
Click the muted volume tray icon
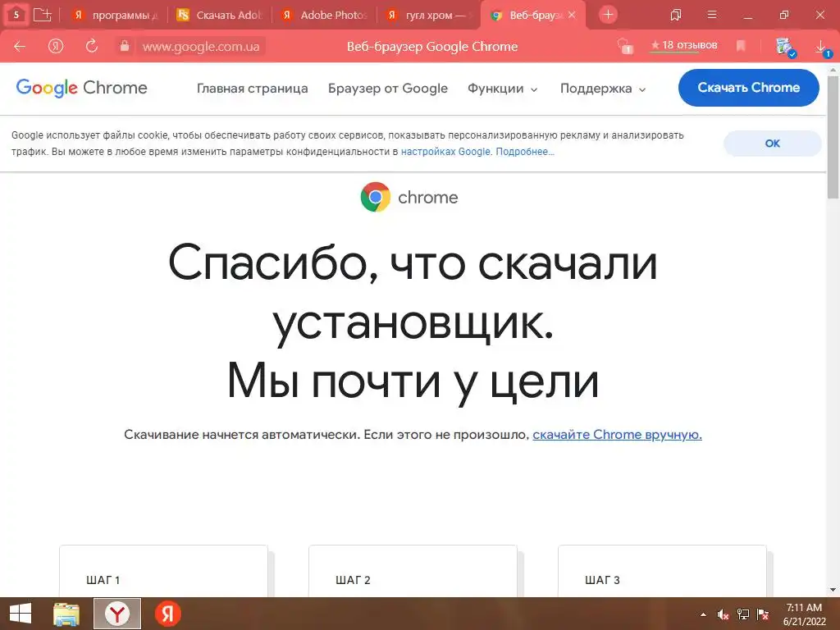[723, 614]
